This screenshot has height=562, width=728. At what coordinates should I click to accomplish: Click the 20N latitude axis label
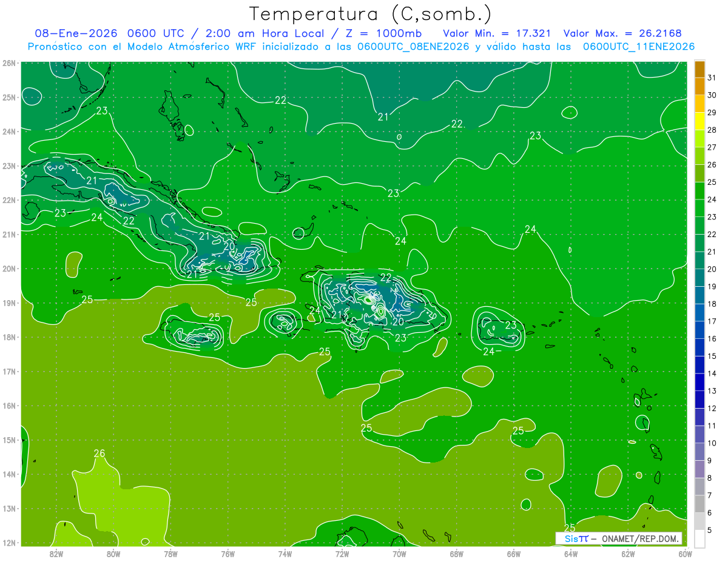[x=9, y=269]
